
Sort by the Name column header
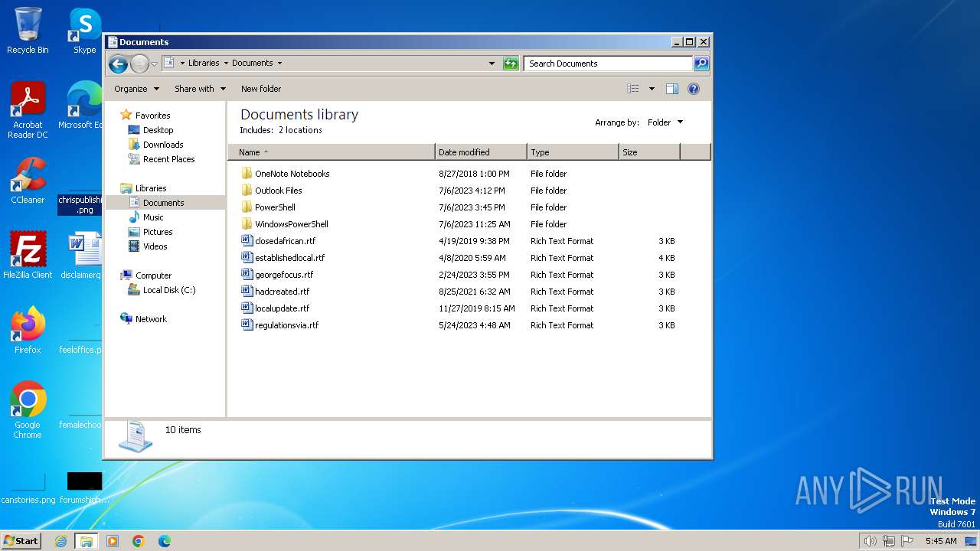click(x=332, y=152)
